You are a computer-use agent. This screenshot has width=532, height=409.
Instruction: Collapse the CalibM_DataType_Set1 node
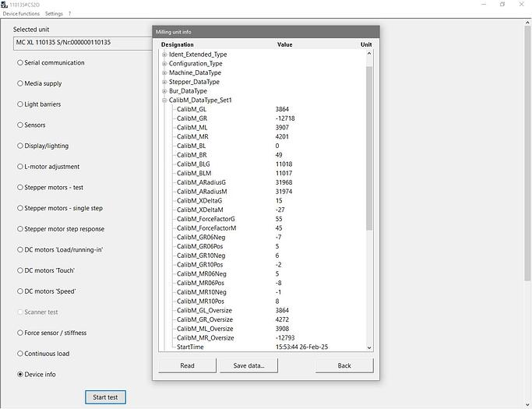coord(164,100)
